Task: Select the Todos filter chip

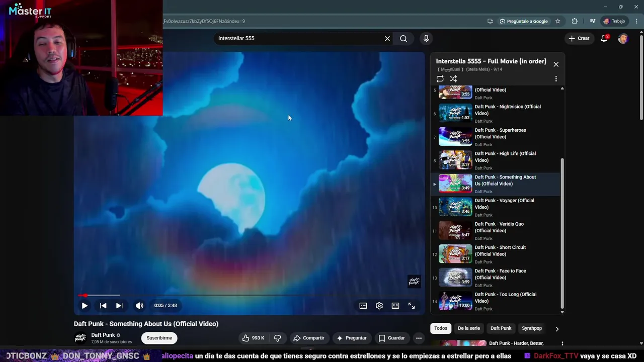Action: 441,328
